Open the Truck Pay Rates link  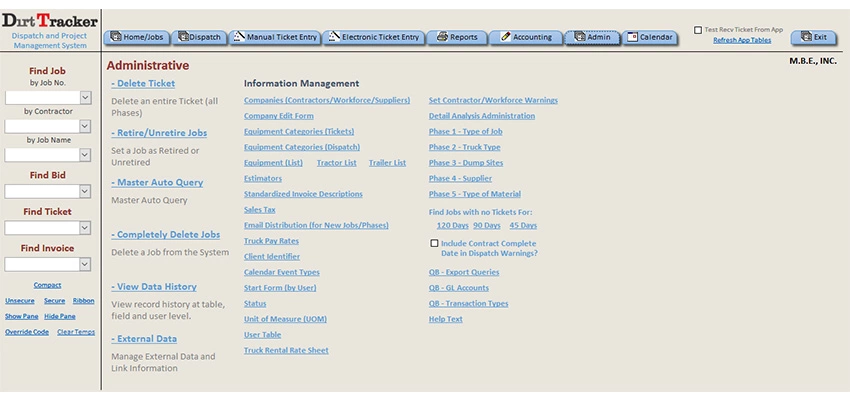click(271, 241)
